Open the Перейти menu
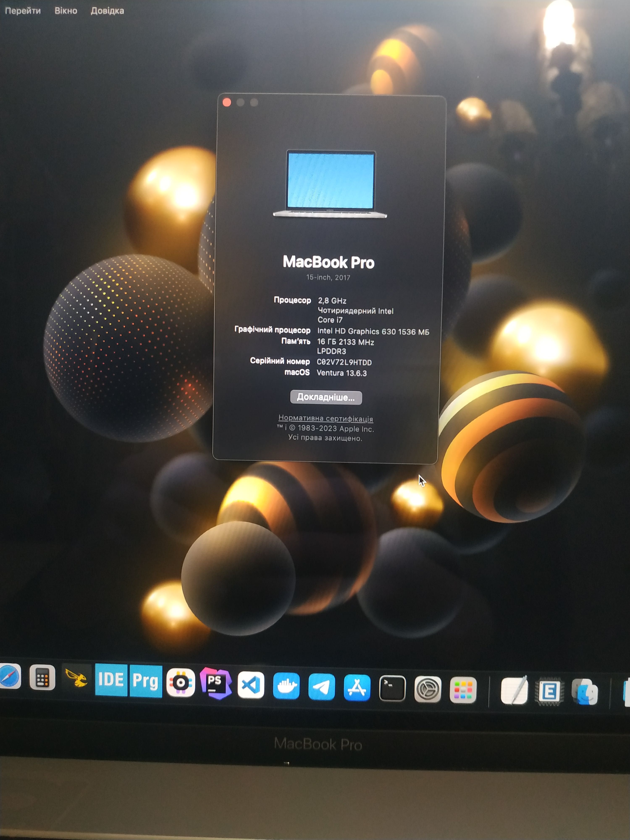Screen dimensions: 630x840 click(23, 11)
